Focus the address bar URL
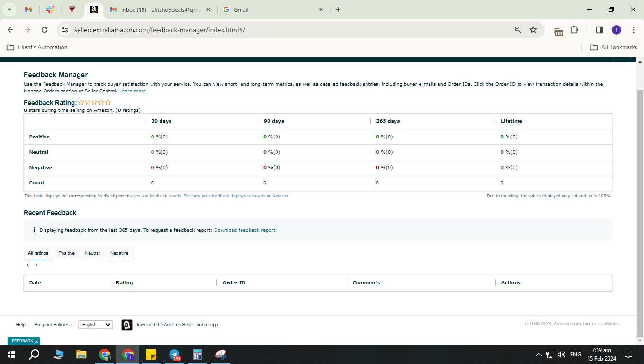The image size is (644, 364). coord(160,30)
